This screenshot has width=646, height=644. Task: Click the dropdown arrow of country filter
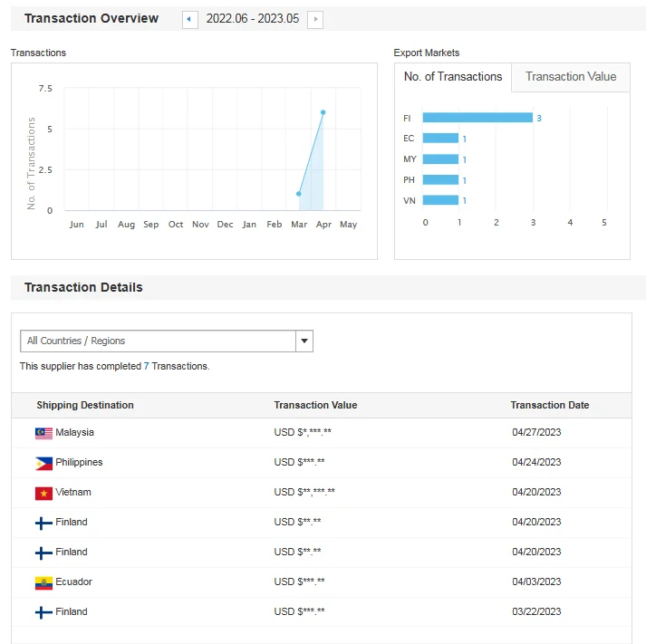[304, 341]
